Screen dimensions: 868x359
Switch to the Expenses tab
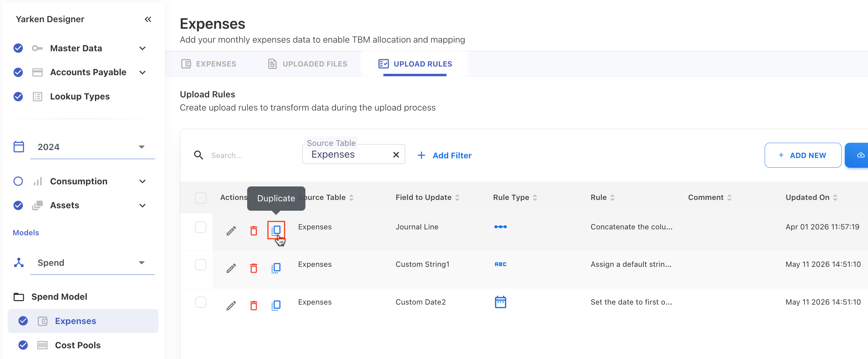click(x=209, y=64)
